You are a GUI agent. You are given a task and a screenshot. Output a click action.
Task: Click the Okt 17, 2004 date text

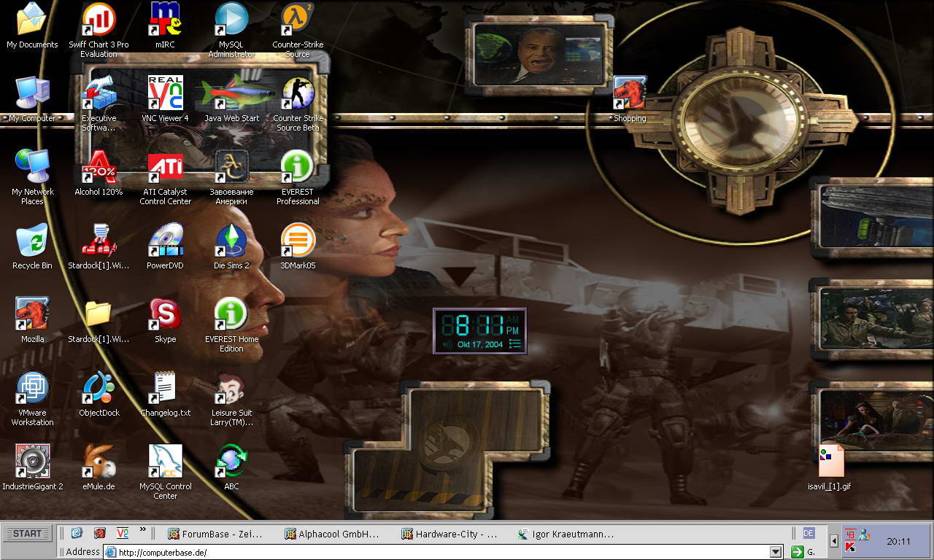(480, 344)
